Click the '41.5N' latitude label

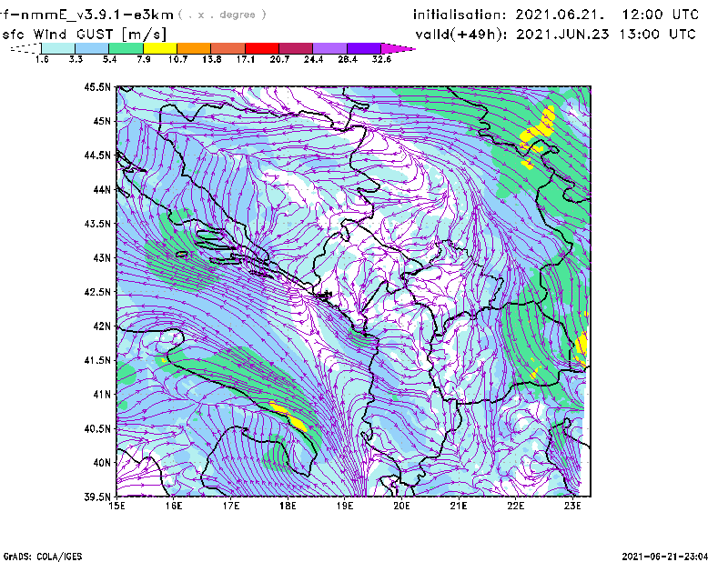[97, 360]
